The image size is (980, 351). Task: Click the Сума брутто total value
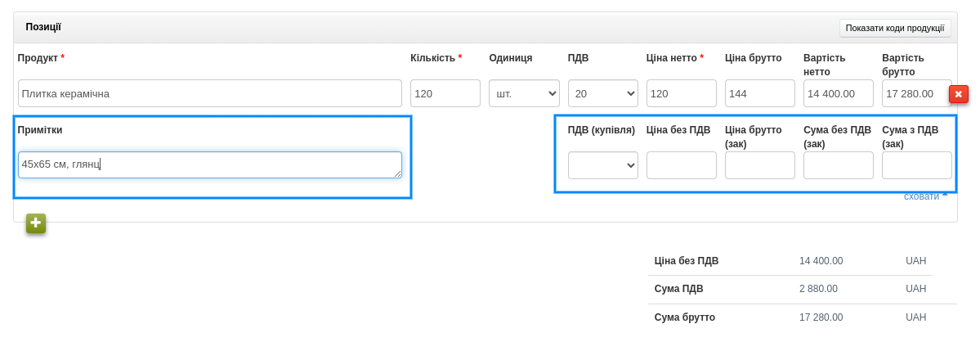tap(821, 317)
